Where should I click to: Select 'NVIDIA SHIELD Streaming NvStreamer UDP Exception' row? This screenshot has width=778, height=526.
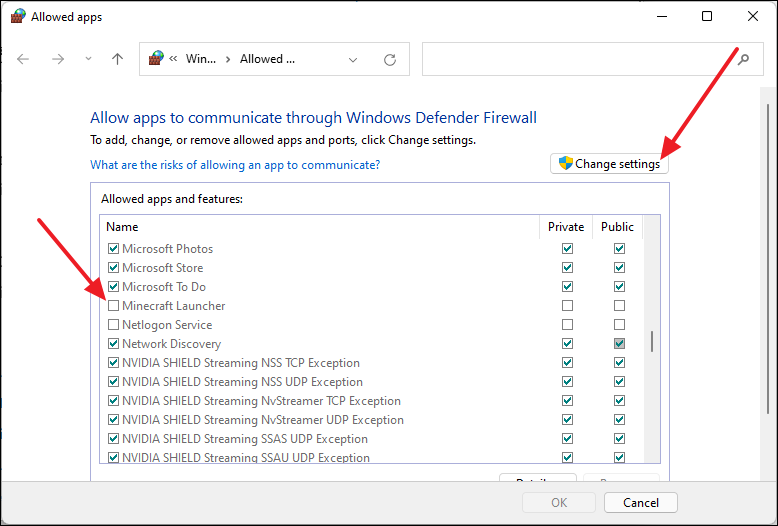(x=263, y=420)
